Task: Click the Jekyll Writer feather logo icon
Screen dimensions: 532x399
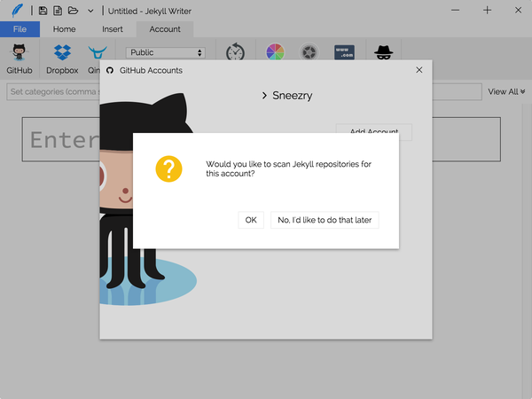Action: [17, 11]
